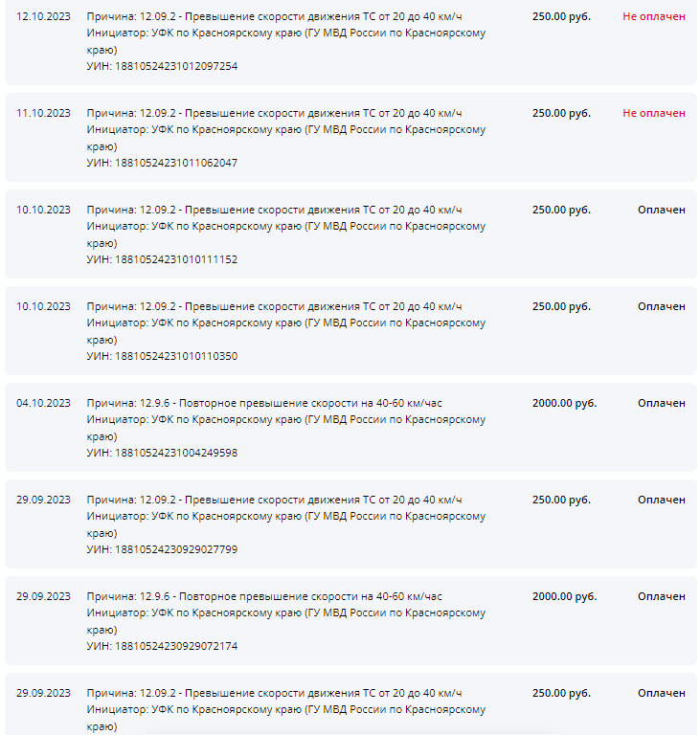Click the 12.09.2 reason line of the 12.10.2023 fine
This screenshot has width=700, height=735.
274,16
